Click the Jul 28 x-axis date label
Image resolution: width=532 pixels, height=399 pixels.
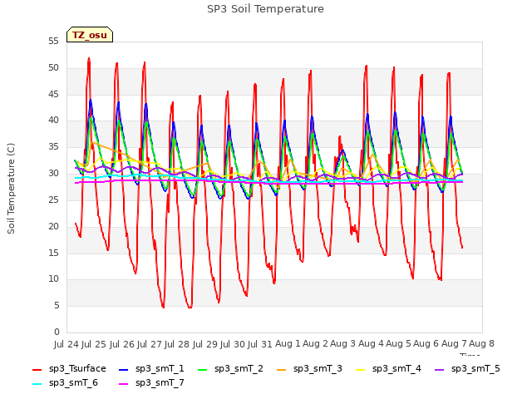[x=177, y=344]
